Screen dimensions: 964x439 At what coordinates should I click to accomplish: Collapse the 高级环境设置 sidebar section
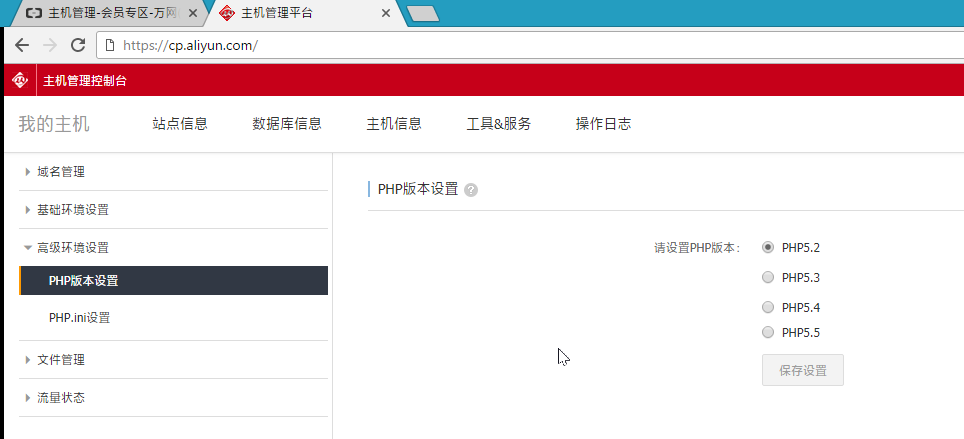72,248
